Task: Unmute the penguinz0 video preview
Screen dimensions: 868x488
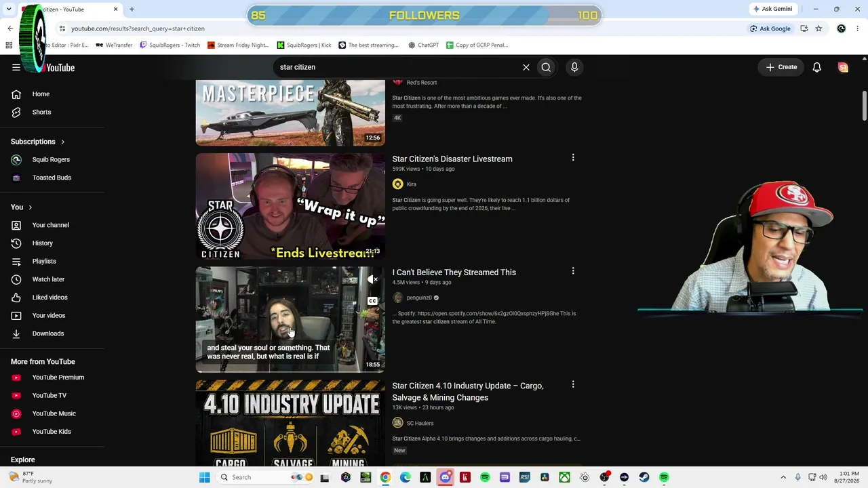Action: 372,279
